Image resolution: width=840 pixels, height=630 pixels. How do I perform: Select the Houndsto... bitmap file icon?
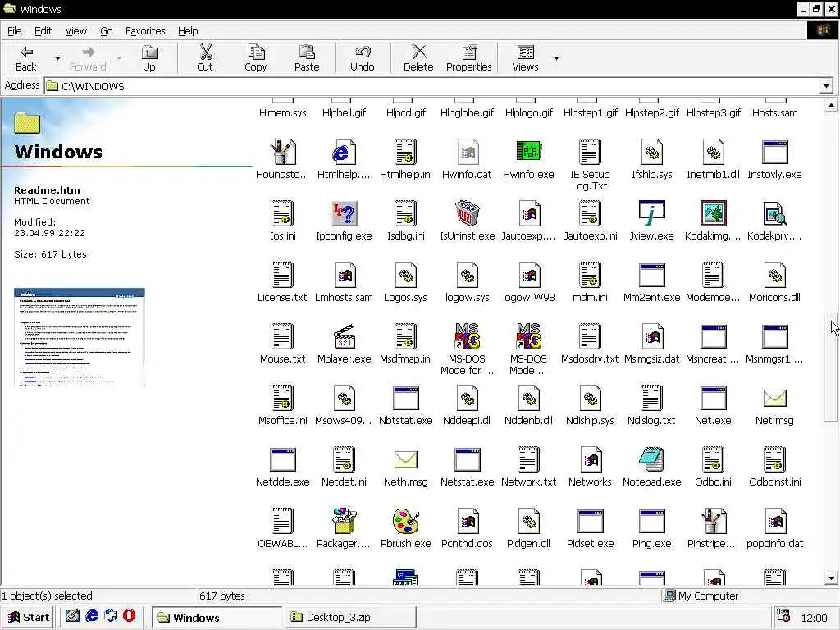click(x=282, y=152)
